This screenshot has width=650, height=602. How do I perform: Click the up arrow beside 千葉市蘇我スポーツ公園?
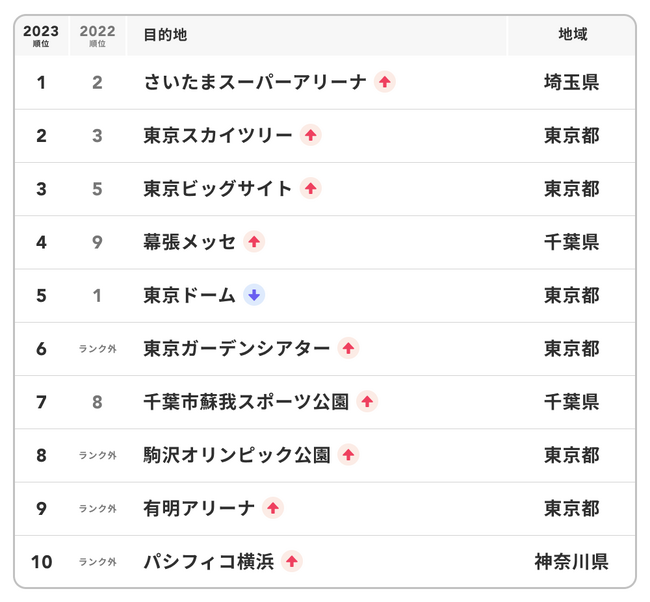[x=367, y=401]
